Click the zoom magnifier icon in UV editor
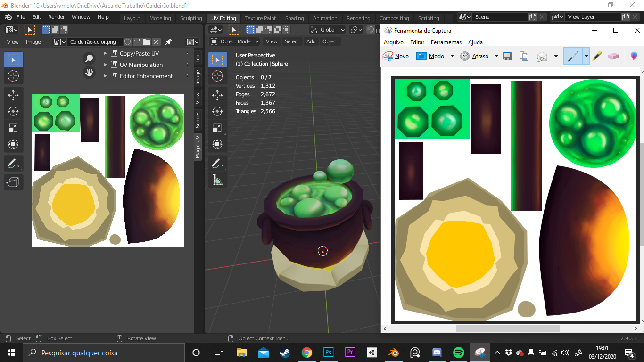Screen dimensions: 644x362 click(89, 58)
